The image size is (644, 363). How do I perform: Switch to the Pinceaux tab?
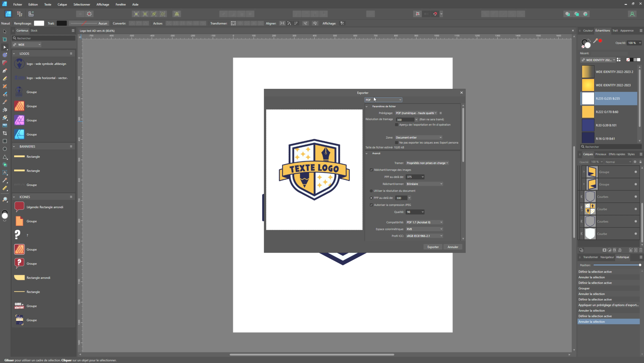[601, 154]
